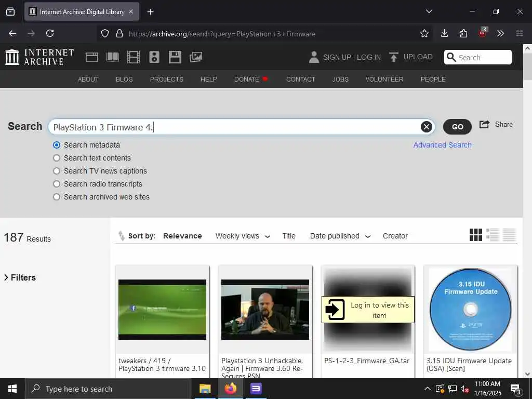Click the padlock site information icon
The width and height of the screenshot is (532, 399).
click(x=119, y=33)
